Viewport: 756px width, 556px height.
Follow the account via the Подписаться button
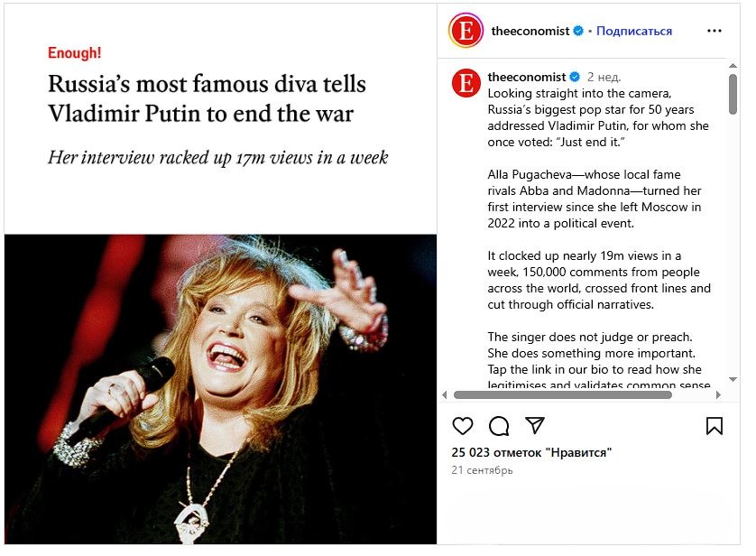click(634, 31)
